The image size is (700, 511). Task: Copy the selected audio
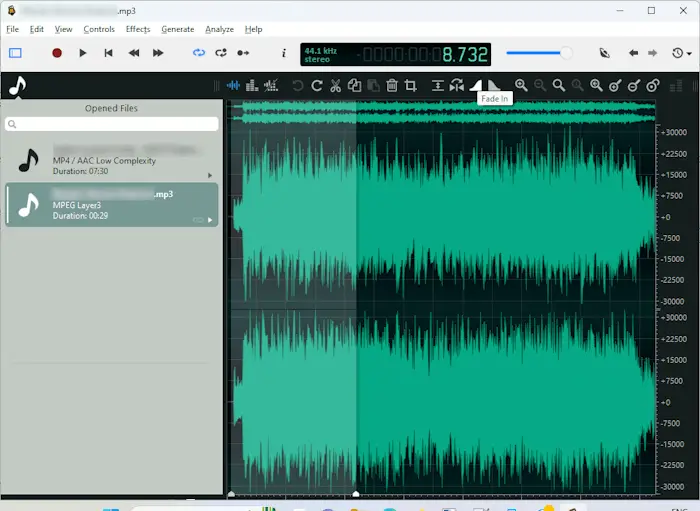pos(354,85)
